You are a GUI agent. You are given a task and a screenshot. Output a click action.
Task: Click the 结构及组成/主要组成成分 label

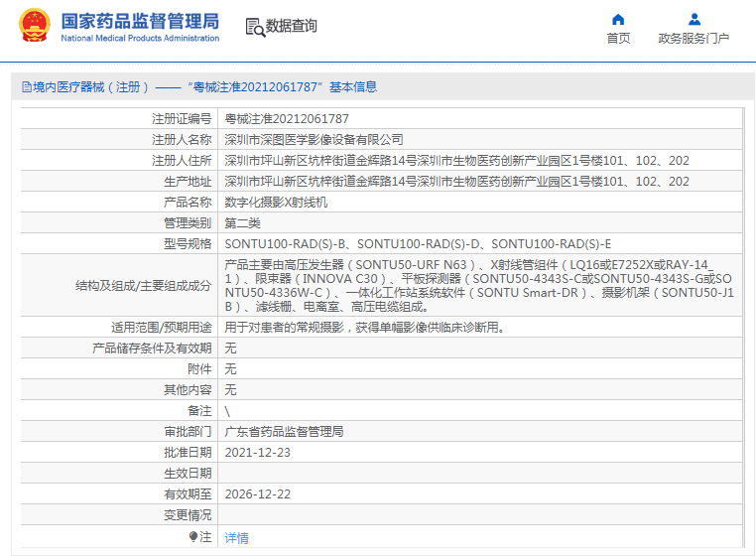pos(144,286)
